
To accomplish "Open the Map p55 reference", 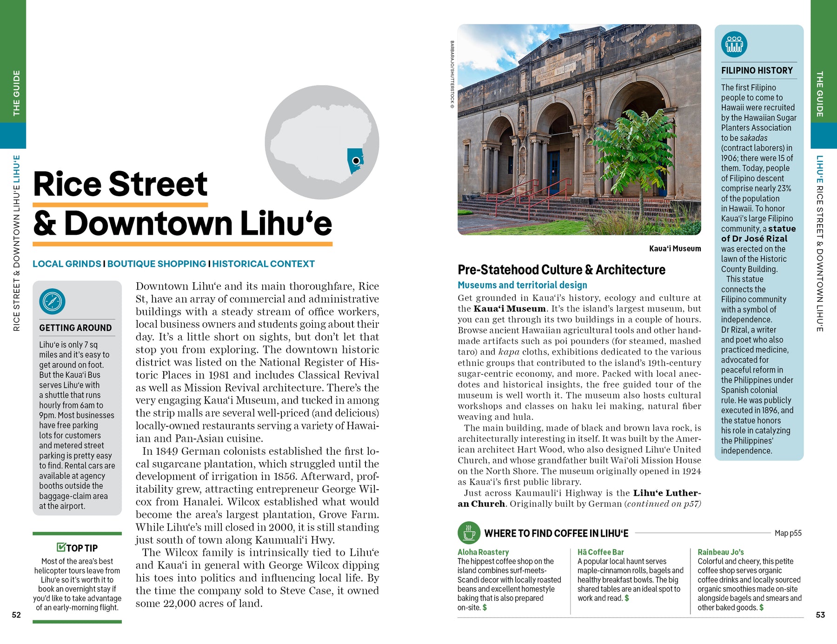I will coord(788,533).
